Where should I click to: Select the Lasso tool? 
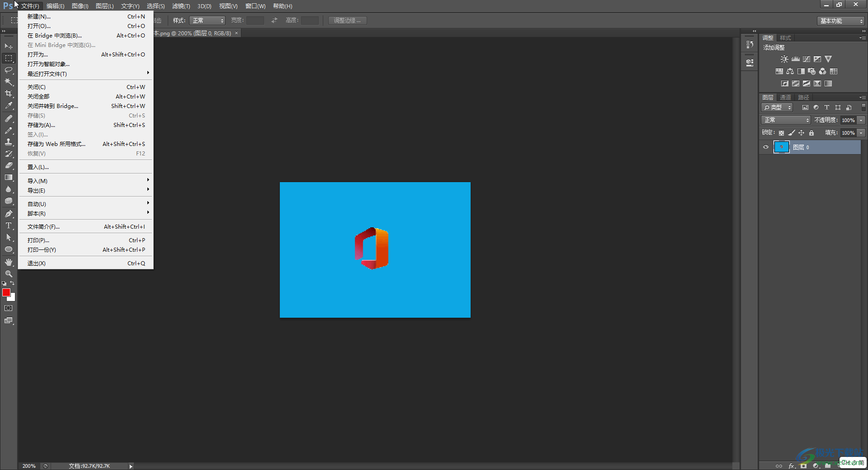(x=9, y=70)
